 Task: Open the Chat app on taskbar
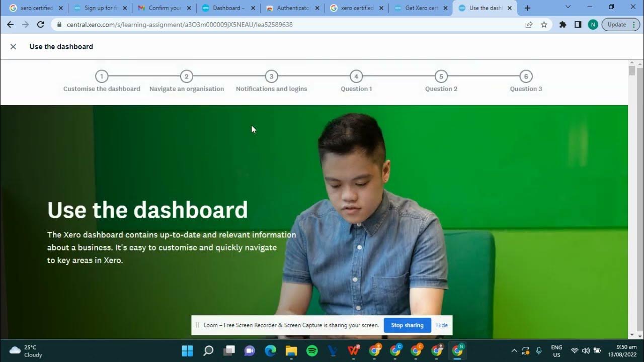click(250, 350)
